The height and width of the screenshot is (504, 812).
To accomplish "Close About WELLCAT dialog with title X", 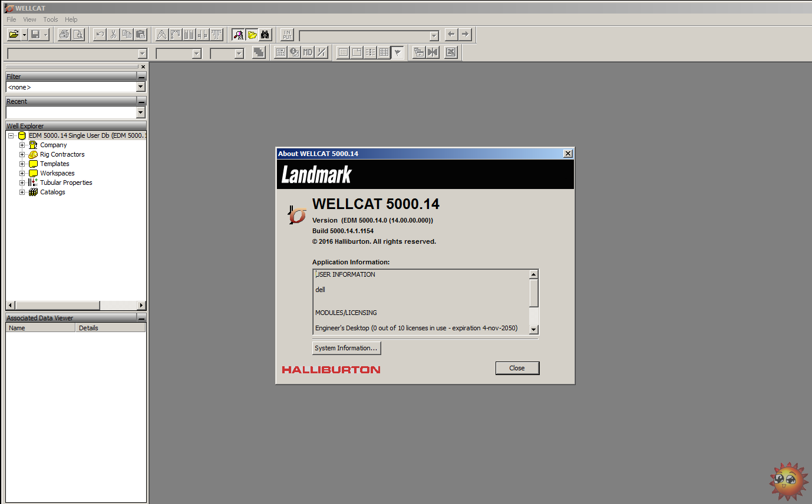I will click(567, 153).
